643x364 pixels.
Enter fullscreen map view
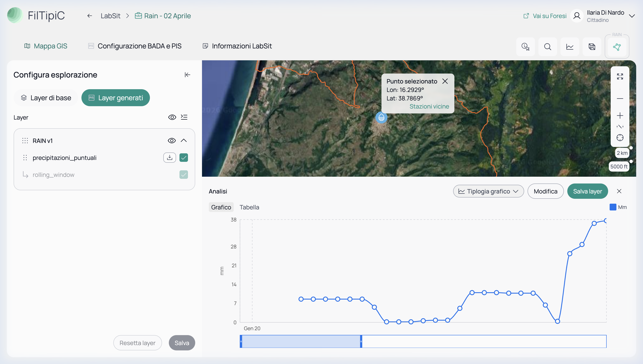[620, 76]
